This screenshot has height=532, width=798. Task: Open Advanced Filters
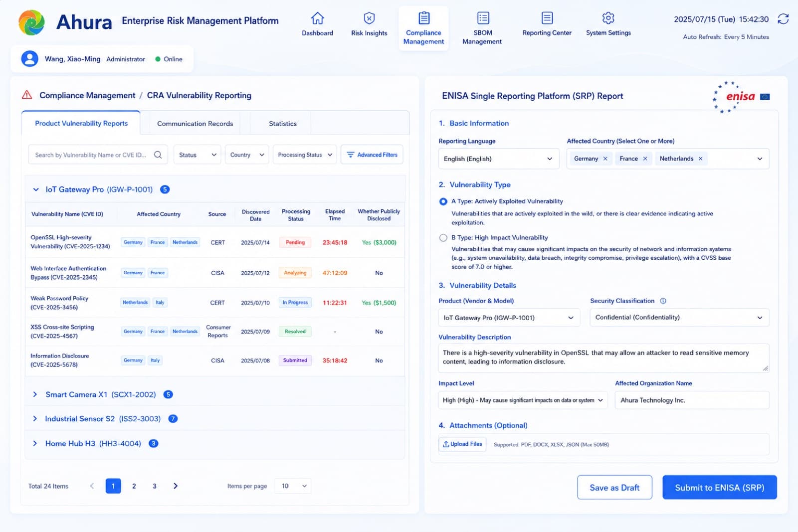372,155
